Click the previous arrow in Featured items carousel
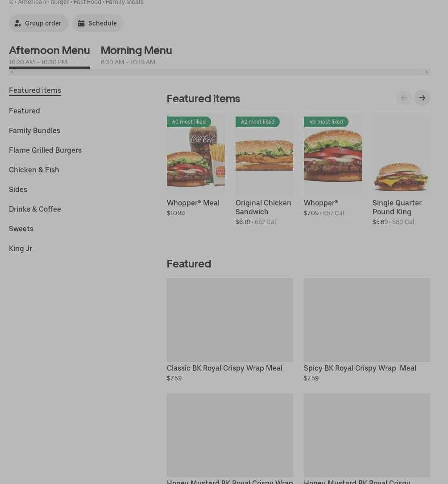Screen dimensions: 448x484 [x=404, y=98]
